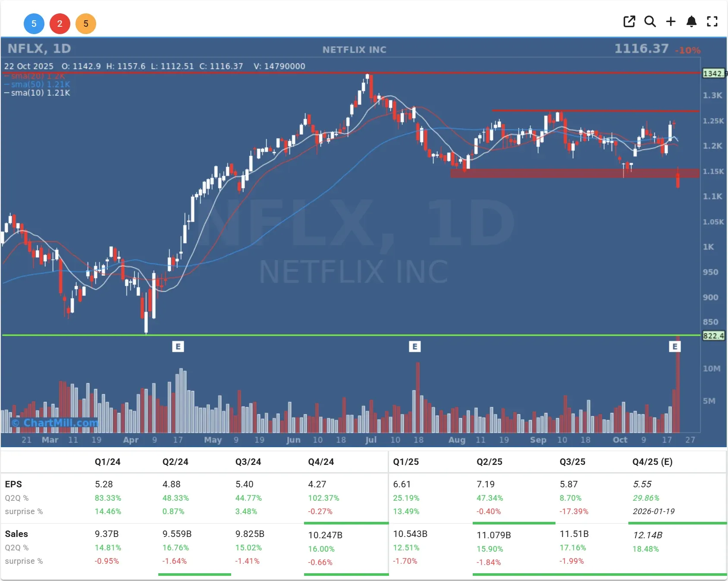Click the red rating badge showing 2
Screen dimensions: 728x581
click(x=60, y=24)
